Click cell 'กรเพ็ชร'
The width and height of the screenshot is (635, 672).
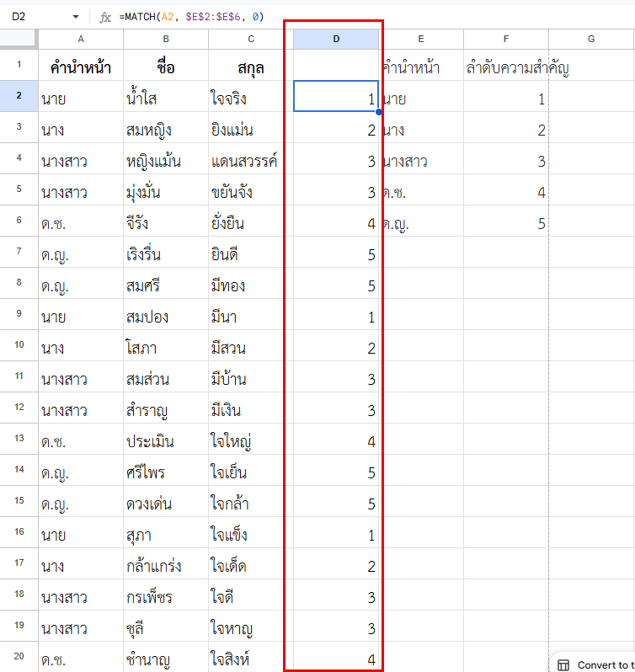(x=166, y=595)
